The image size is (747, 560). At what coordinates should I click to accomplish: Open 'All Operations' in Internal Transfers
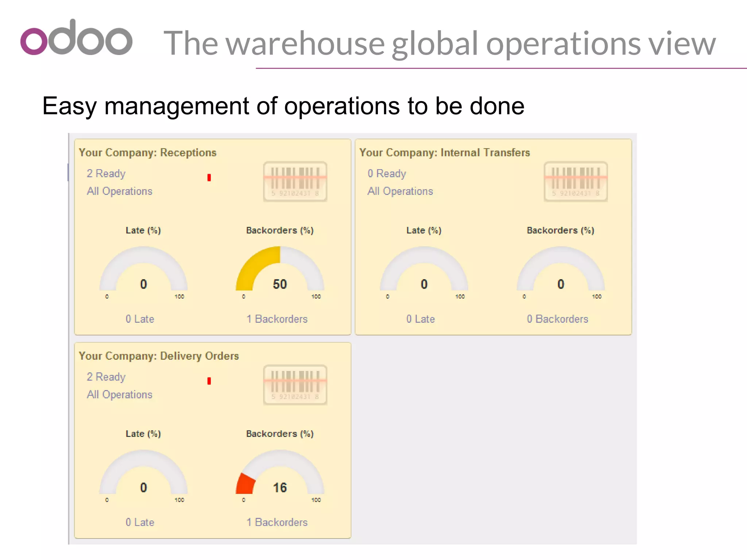[x=400, y=191]
